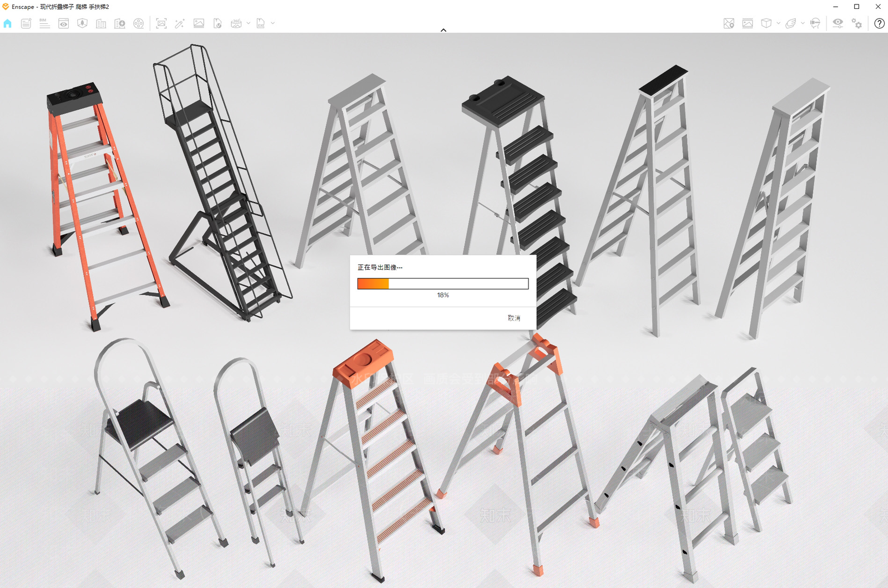Open the fly mode wing dropdown arrow
This screenshot has width=888, height=588.
click(x=803, y=23)
